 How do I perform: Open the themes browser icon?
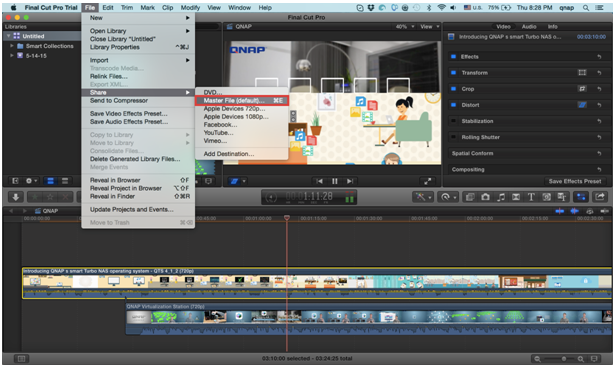[x=562, y=197]
